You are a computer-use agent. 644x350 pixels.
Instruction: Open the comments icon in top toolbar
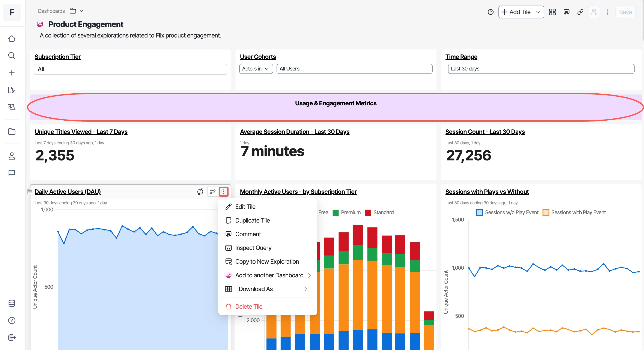point(566,12)
